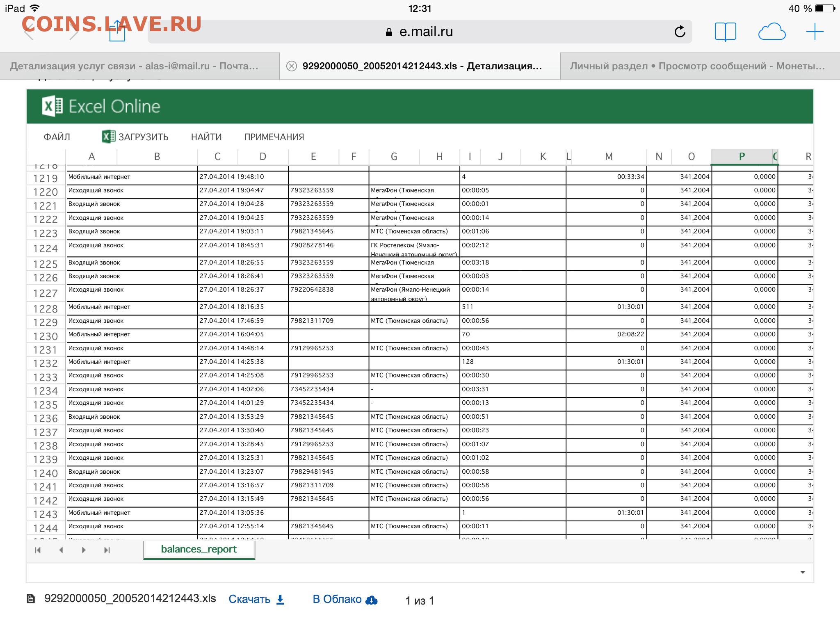Viewport: 840px width, 630px height.
Task: Click date '27.04.2014 14:02:06' cell
Action: (243, 390)
